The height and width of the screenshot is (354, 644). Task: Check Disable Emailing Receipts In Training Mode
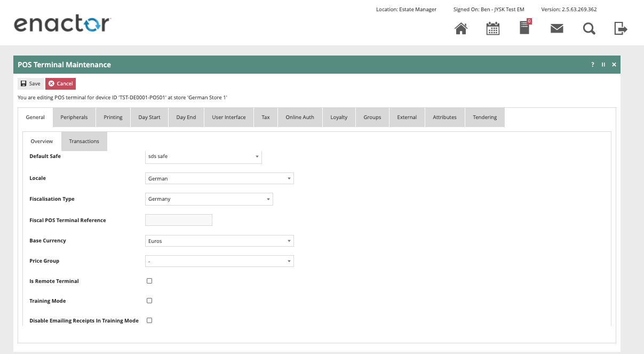149,320
